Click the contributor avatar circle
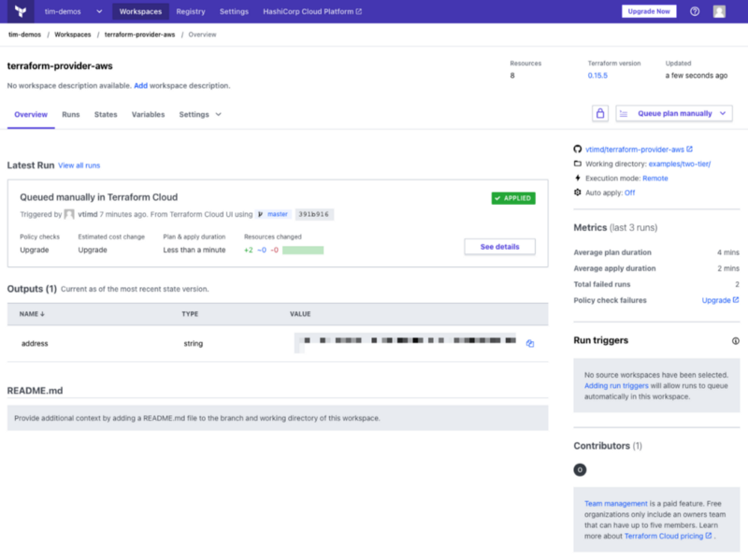The height and width of the screenshot is (560, 748). tap(580, 470)
